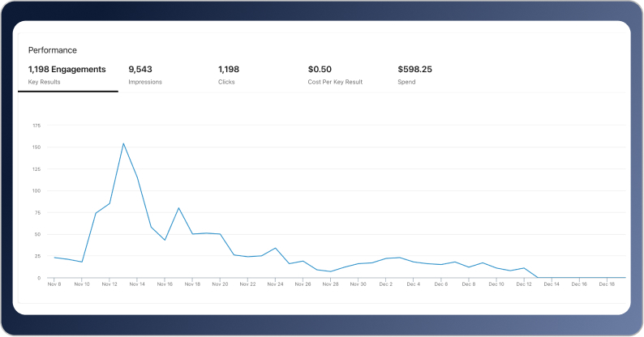
Task: Click the Nov 30 date label
Action: pos(358,284)
